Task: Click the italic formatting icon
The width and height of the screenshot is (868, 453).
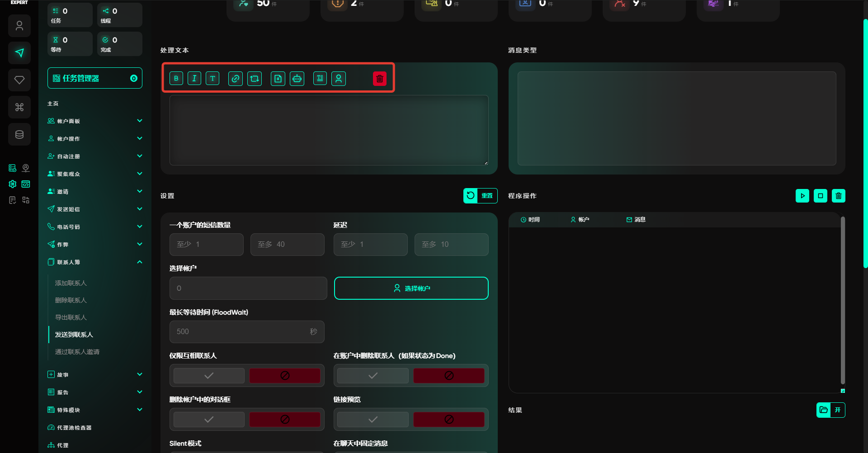Action: click(194, 79)
